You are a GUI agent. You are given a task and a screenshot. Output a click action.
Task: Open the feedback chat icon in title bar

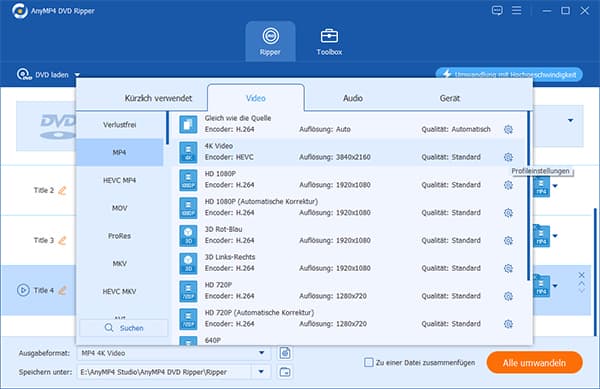pos(497,10)
